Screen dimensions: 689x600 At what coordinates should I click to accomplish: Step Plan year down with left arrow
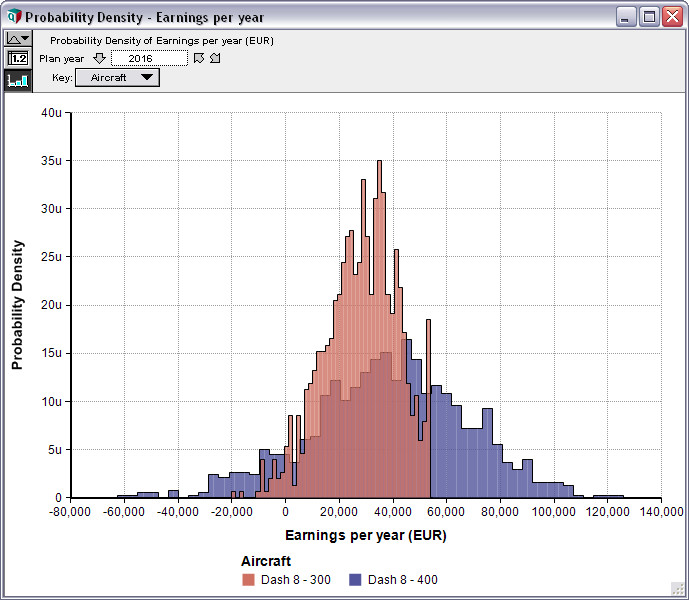[x=99, y=59]
